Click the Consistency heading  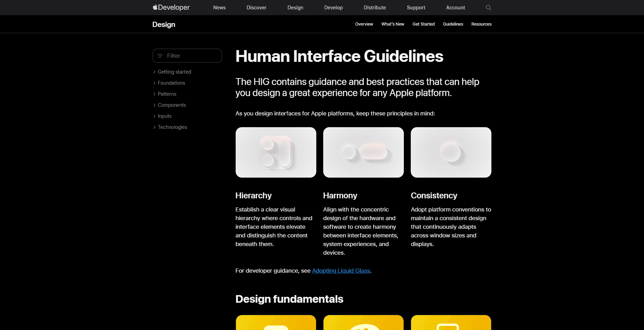(x=434, y=196)
